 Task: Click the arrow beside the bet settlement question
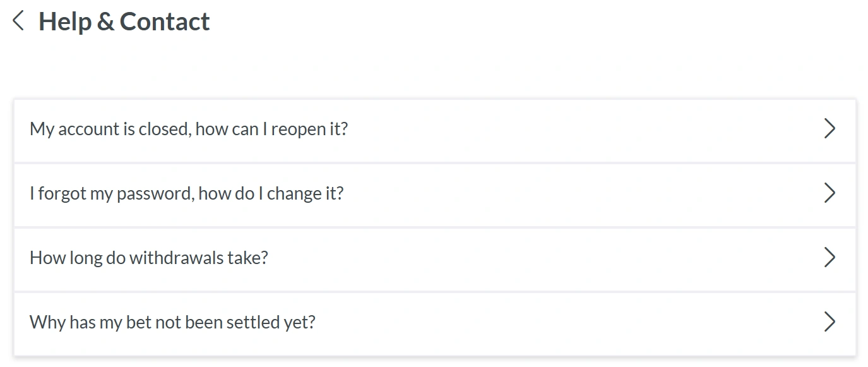point(829,322)
